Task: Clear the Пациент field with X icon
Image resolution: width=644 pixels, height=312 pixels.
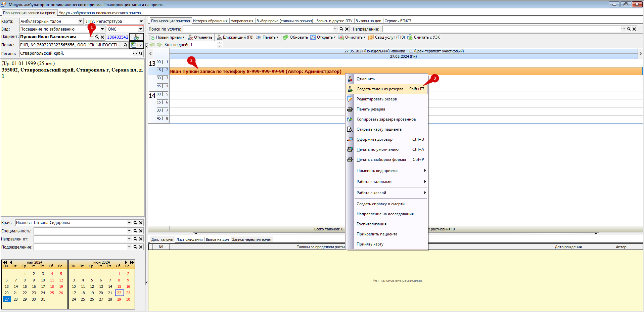Action: 102,37
